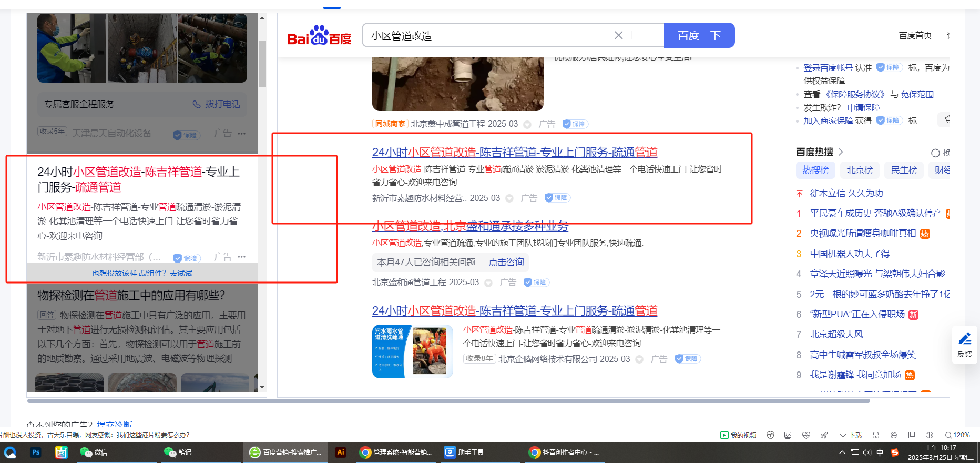Click the 申请保障 link
Viewport: 980px width, 463px height.
pos(863,107)
